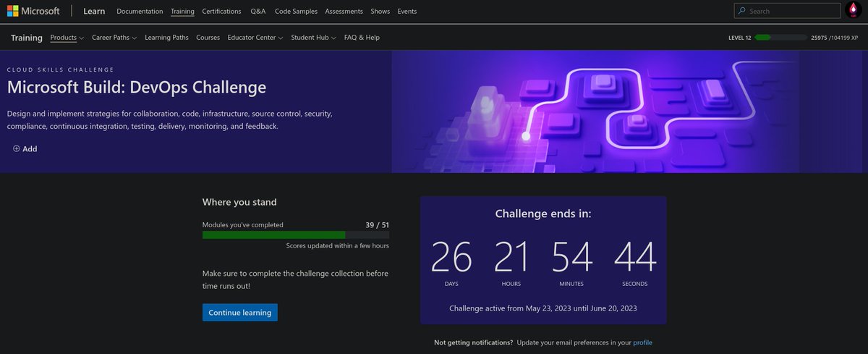Image resolution: width=868 pixels, height=354 pixels.
Task: Open Shows page
Action: 380,12
